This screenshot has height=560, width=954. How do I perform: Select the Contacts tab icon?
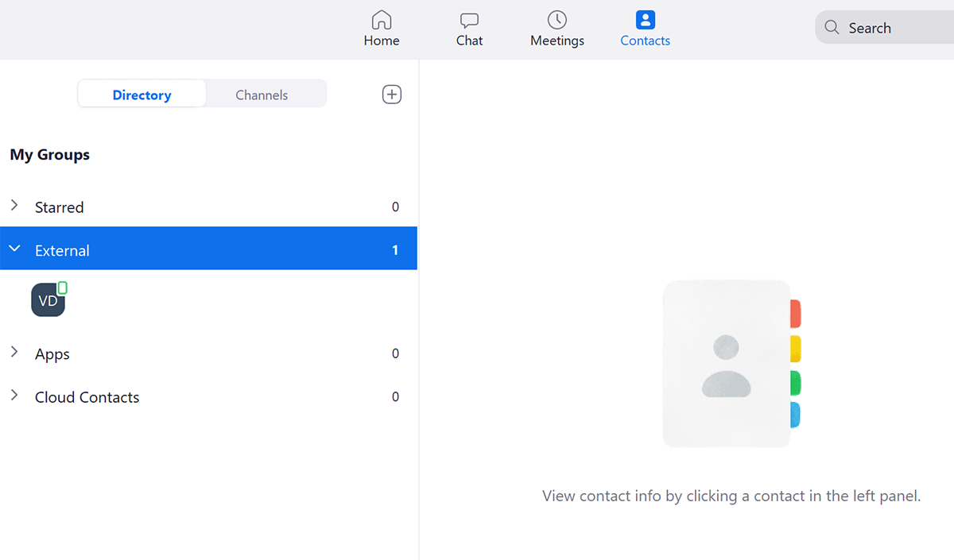(646, 19)
